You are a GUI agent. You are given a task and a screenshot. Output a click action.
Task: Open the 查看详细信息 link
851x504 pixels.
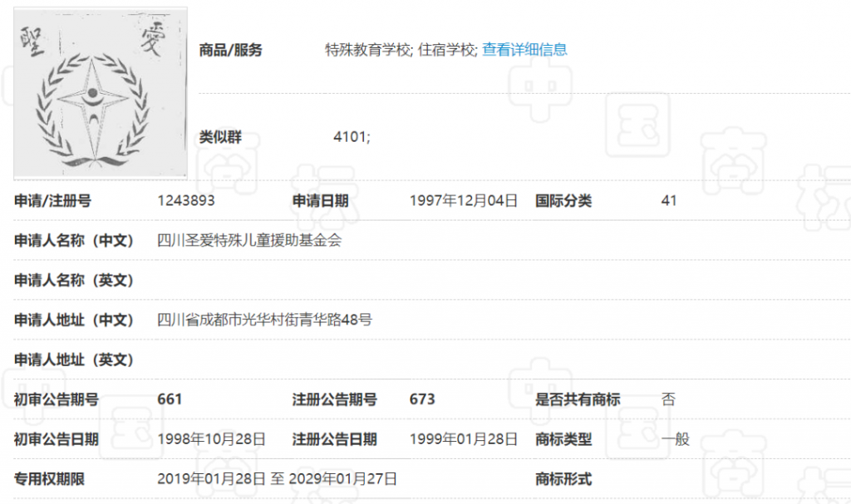(524, 50)
